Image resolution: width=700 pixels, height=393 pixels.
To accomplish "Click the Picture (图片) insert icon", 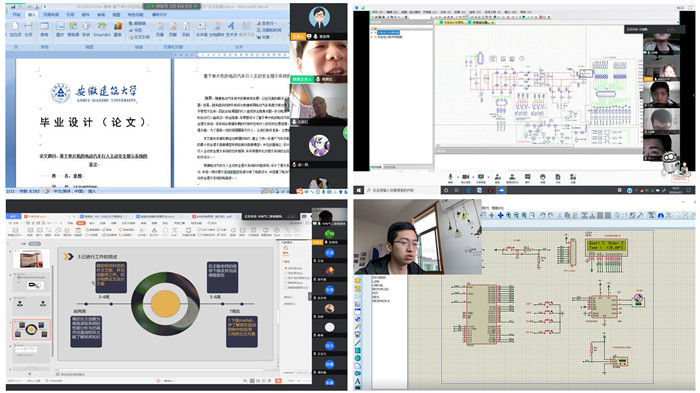I will pos(60,29).
